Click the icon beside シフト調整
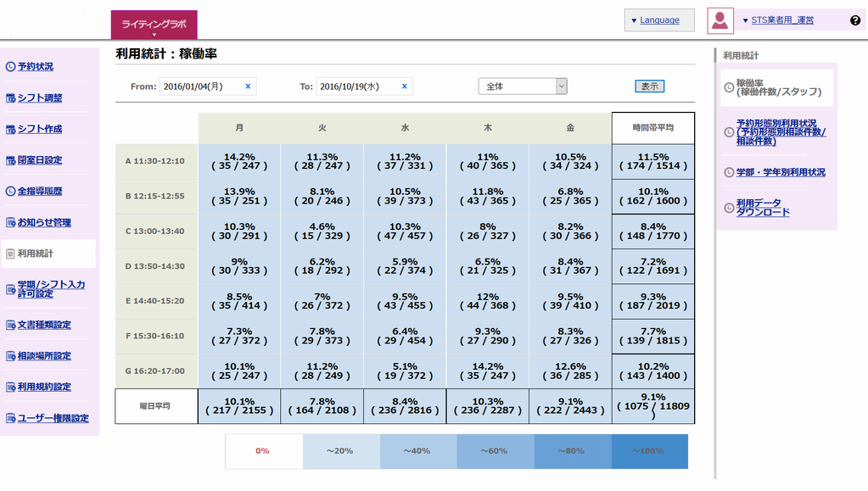This screenshot has height=491, width=868. (10, 98)
